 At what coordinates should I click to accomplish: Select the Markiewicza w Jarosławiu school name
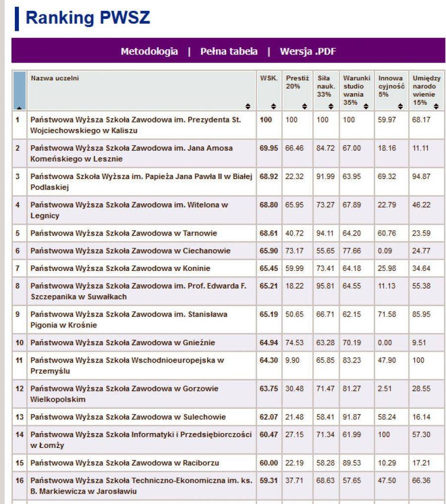(x=141, y=486)
